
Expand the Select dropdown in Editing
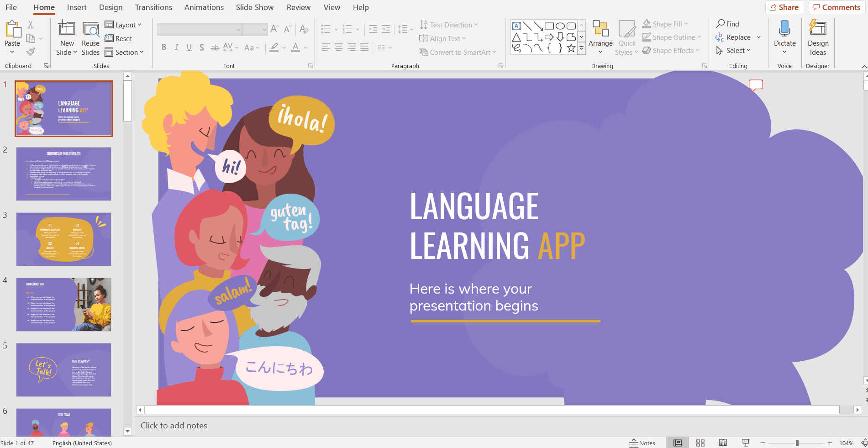[x=733, y=51]
